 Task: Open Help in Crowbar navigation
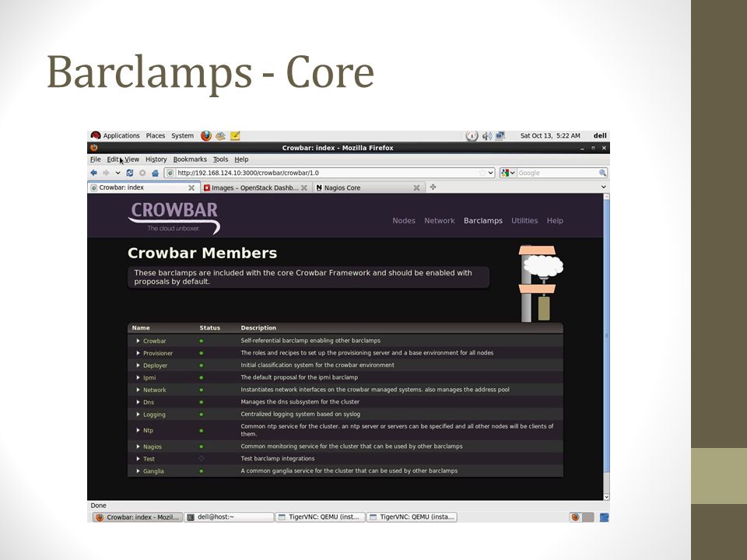tap(555, 221)
